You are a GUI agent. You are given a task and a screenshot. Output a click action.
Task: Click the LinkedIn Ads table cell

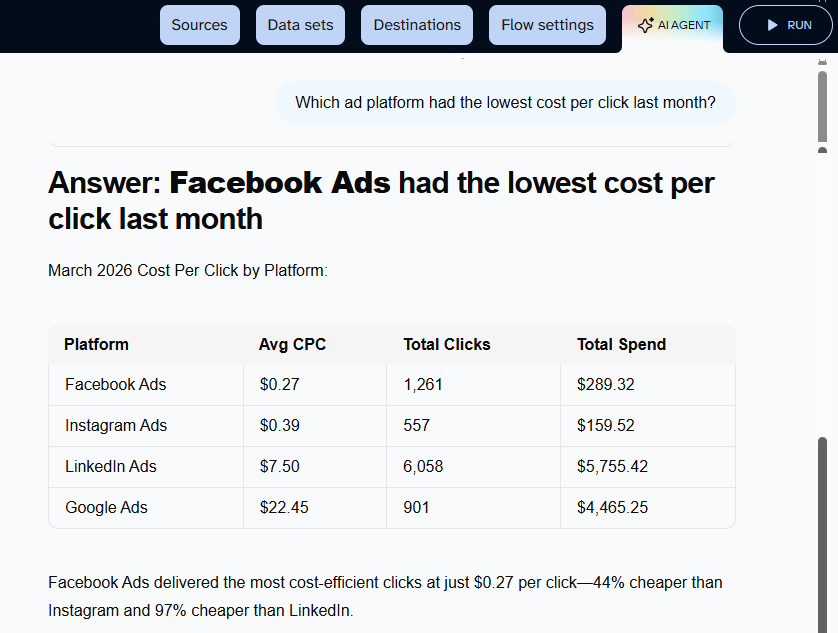pyautogui.click(x=111, y=466)
